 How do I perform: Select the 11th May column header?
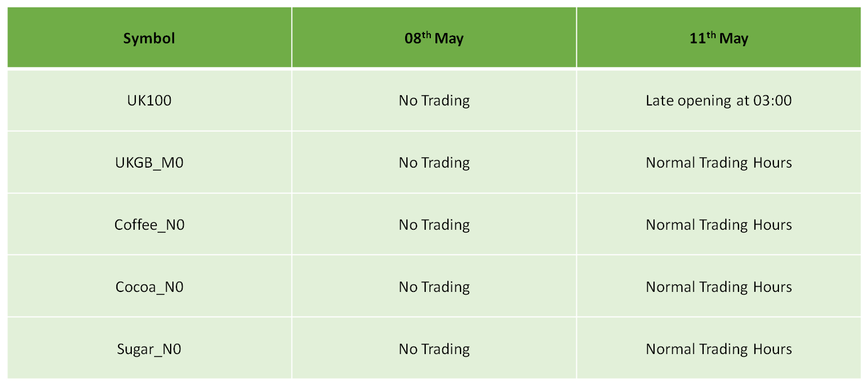click(x=718, y=38)
